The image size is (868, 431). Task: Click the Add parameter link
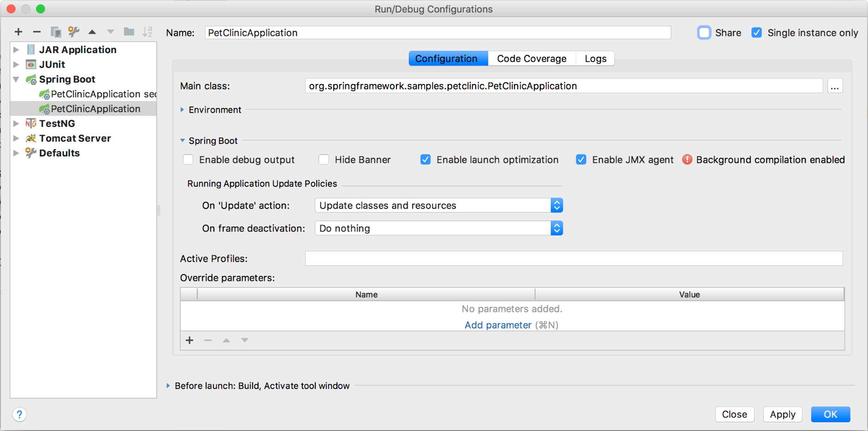[498, 325]
